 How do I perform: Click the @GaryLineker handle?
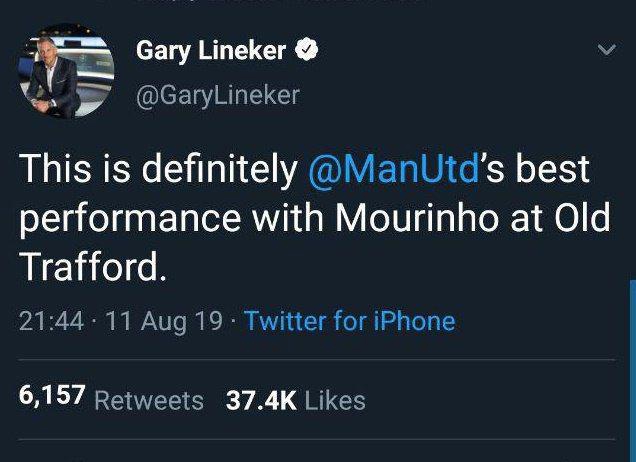pos(216,94)
